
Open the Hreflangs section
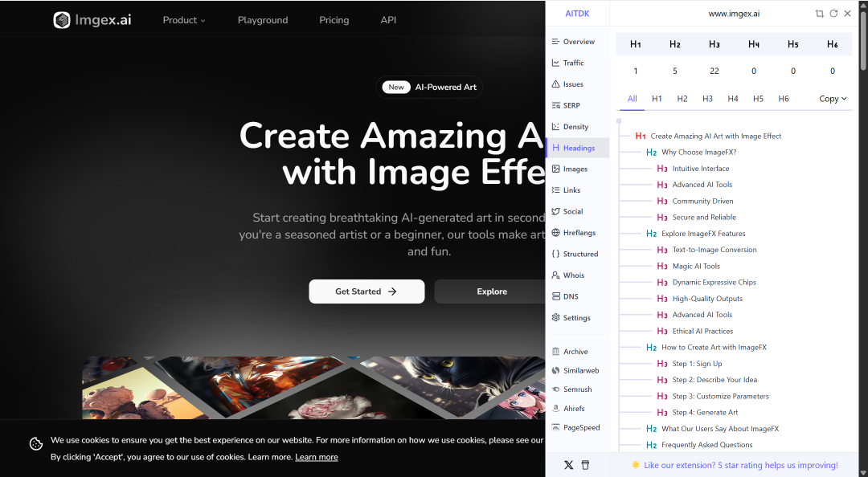pos(577,232)
